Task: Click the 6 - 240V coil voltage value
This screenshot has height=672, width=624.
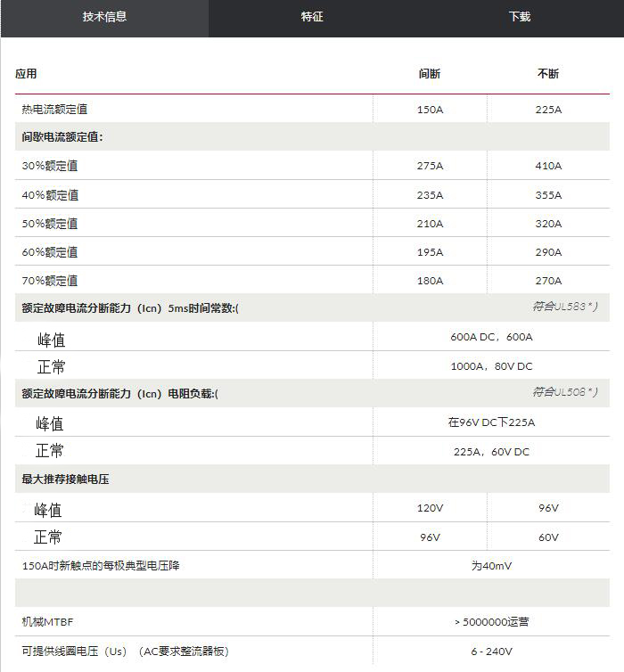Action: click(x=491, y=652)
